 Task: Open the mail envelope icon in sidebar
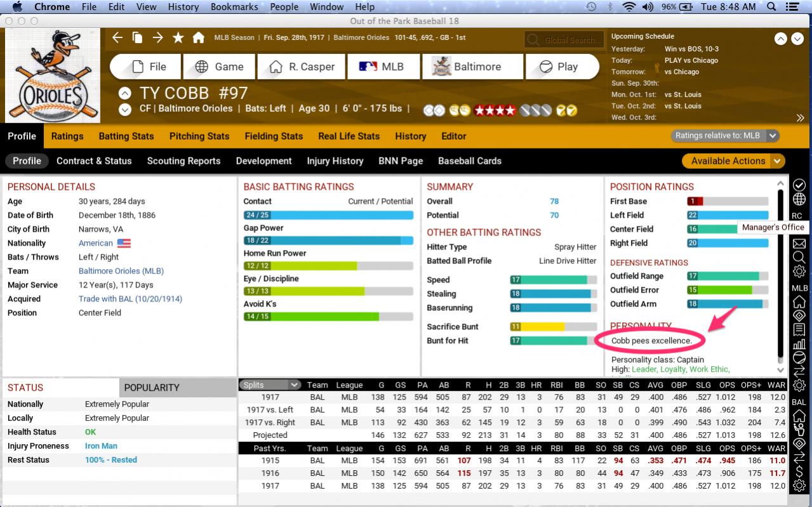pos(799,244)
